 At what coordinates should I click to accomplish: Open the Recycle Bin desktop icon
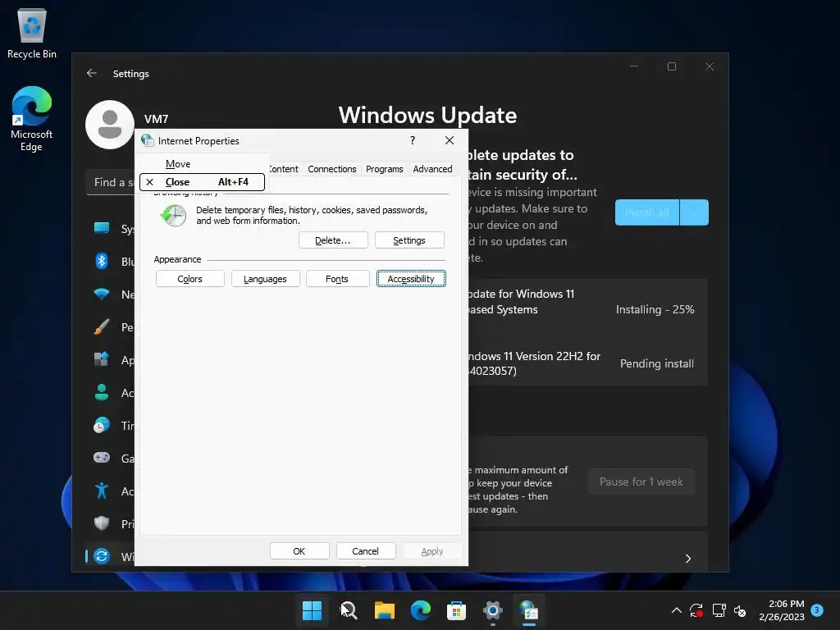click(32, 33)
